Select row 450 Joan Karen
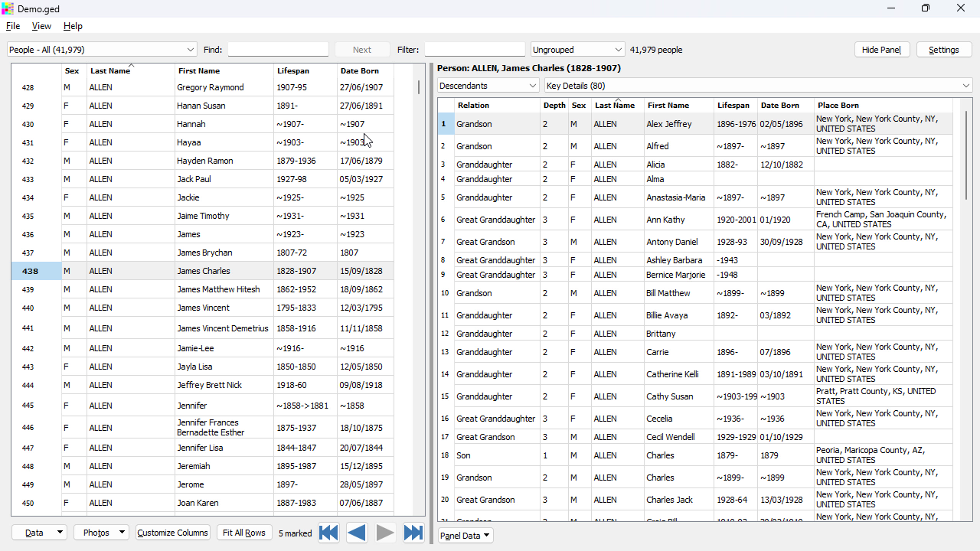980x551 pixels. coord(203,503)
